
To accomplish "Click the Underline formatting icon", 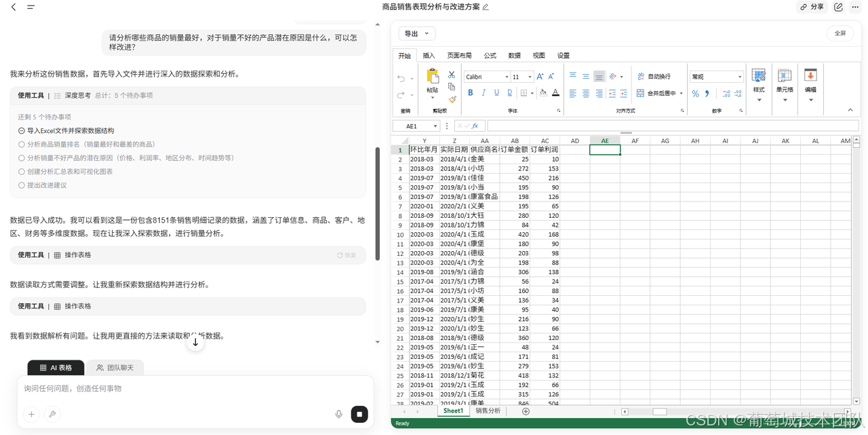I will coord(496,93).
